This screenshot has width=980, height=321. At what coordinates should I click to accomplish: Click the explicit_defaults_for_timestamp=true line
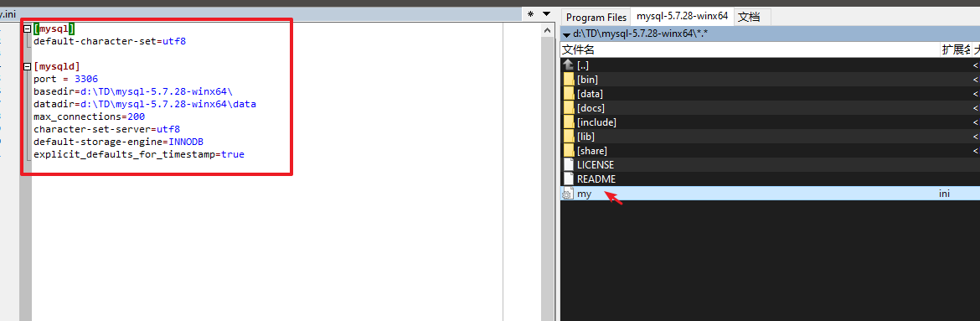tap(139, 154)
